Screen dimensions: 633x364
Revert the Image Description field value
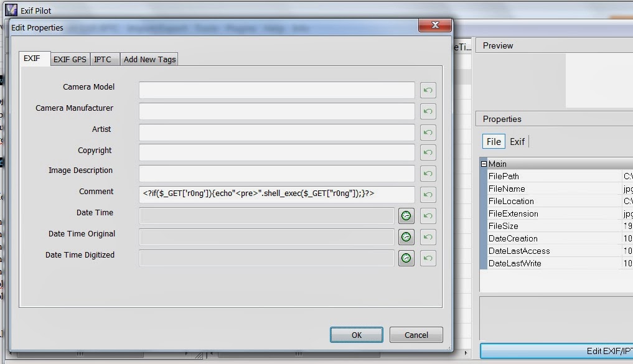pyautogui.click(x=428, y=174)
